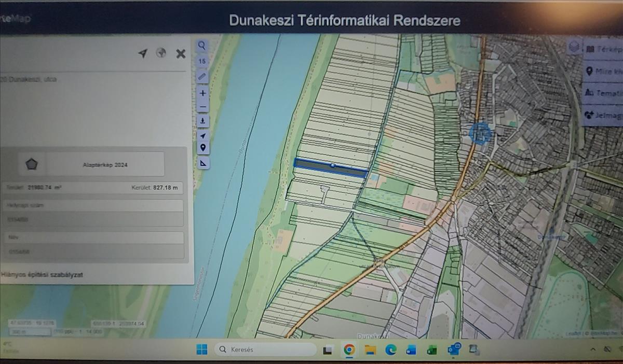Toggle the layers cube icon
Viewport: 623px width, 364px height.
point(574,47)
